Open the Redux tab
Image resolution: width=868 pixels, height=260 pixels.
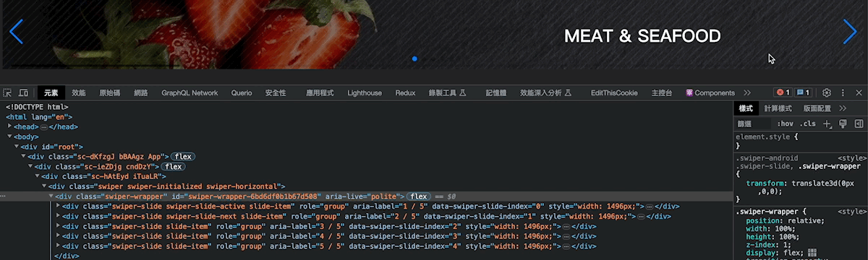tap(405, 93)
